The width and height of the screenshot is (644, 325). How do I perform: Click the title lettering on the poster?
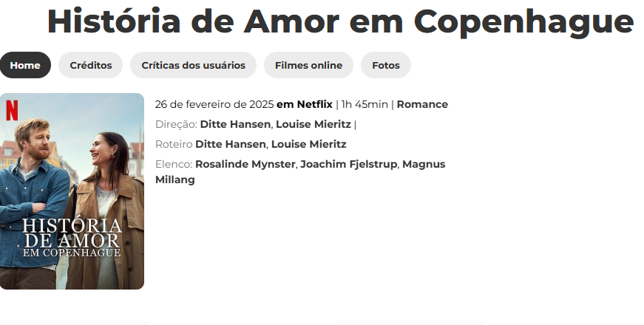tap(72, 238)
